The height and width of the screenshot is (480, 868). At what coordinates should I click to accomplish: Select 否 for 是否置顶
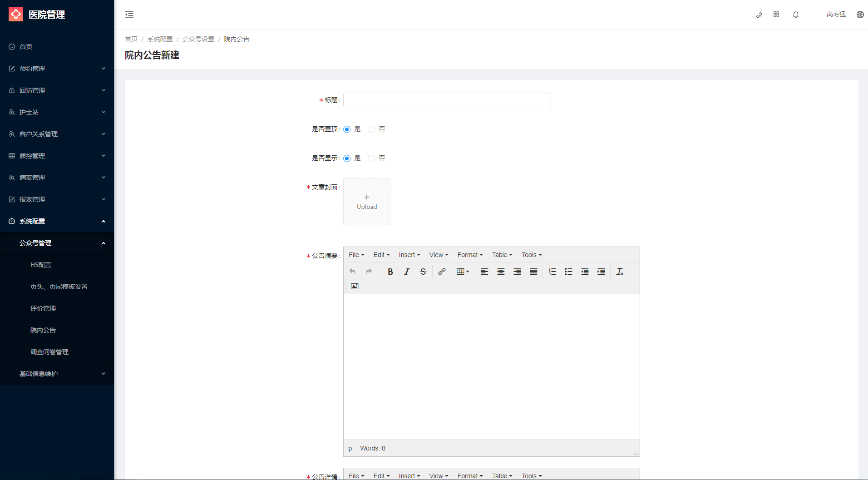coord(371,129)
